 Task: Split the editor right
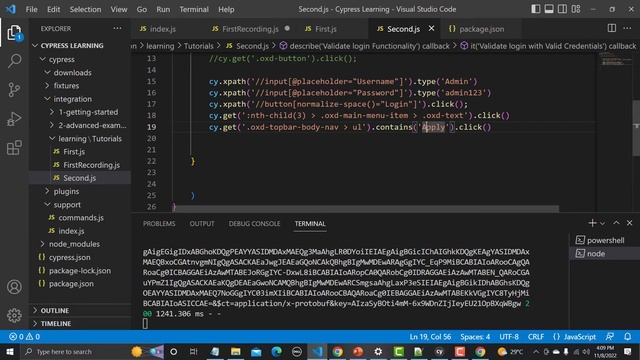[611, 28]
